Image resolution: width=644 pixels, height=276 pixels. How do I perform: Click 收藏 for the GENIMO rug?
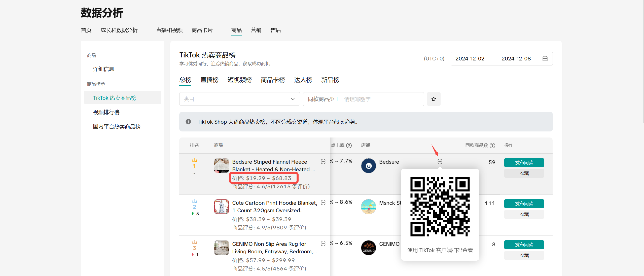[x=524, y=255]
